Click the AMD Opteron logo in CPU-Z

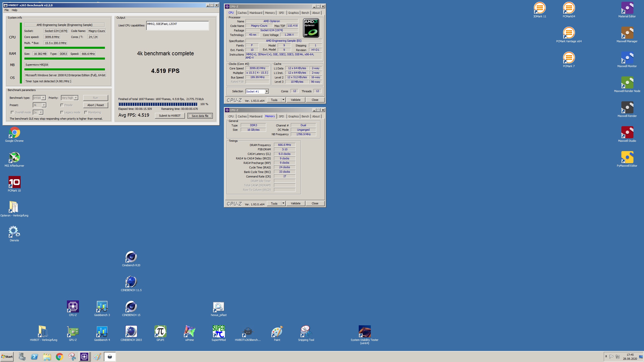(x=311, y=28)
